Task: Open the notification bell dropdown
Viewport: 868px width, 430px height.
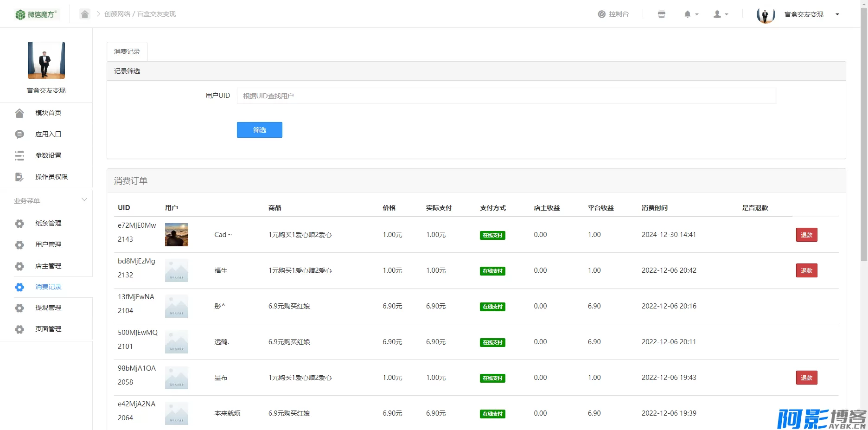Action: pos(690,14)
